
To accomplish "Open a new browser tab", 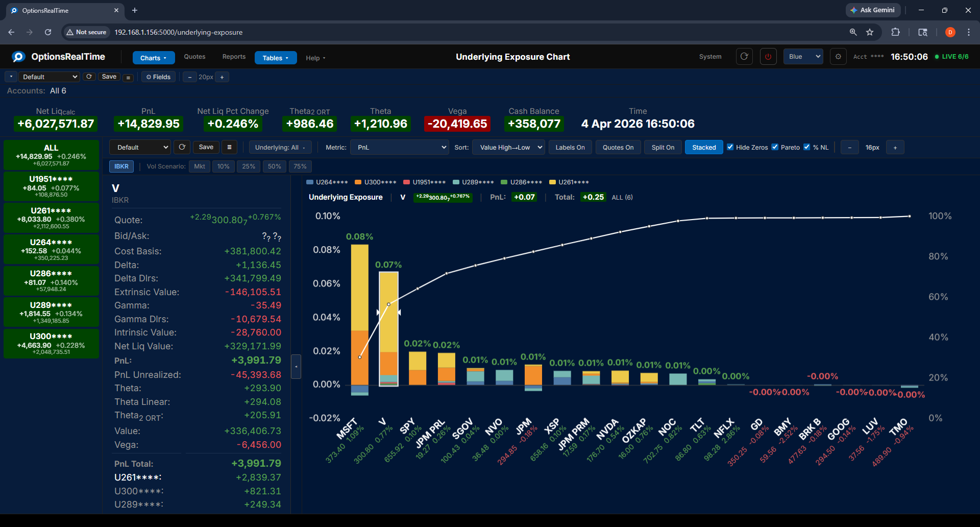I will [135, 10].
